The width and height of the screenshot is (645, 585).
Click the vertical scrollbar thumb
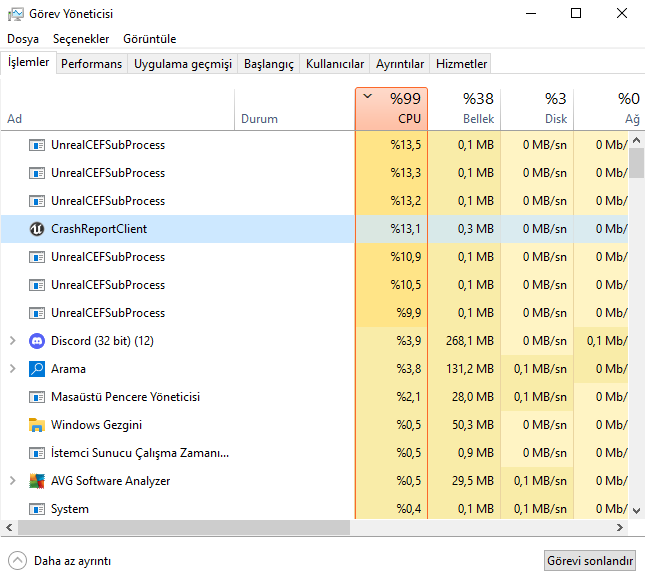point(636,163)
